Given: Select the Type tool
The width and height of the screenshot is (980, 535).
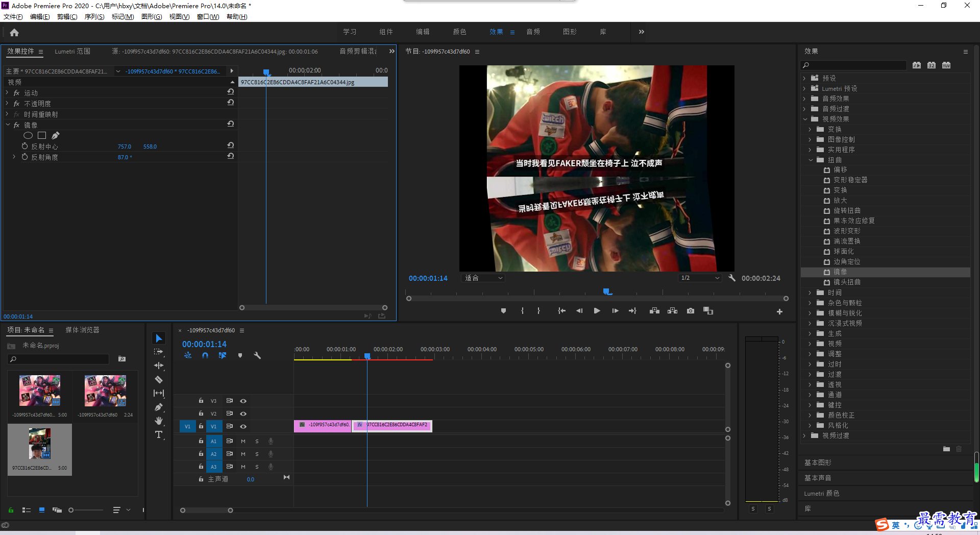Looking at the screenshot, I should (x=159, y=434).
